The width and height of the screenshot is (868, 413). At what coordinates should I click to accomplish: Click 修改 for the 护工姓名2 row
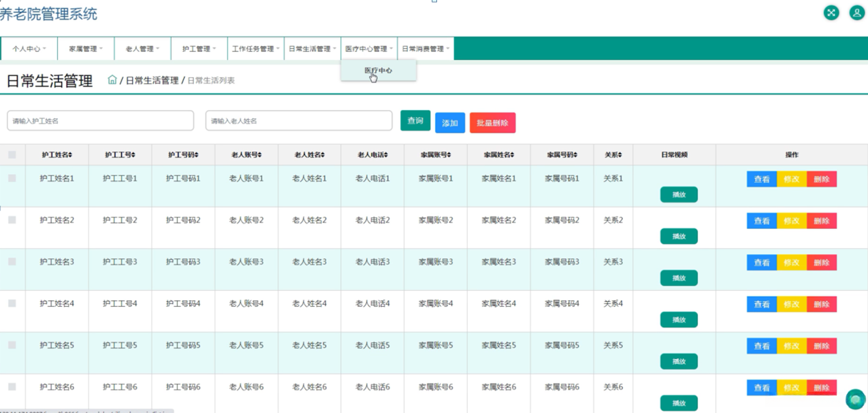pyautogui.click(x=792, y=221)
